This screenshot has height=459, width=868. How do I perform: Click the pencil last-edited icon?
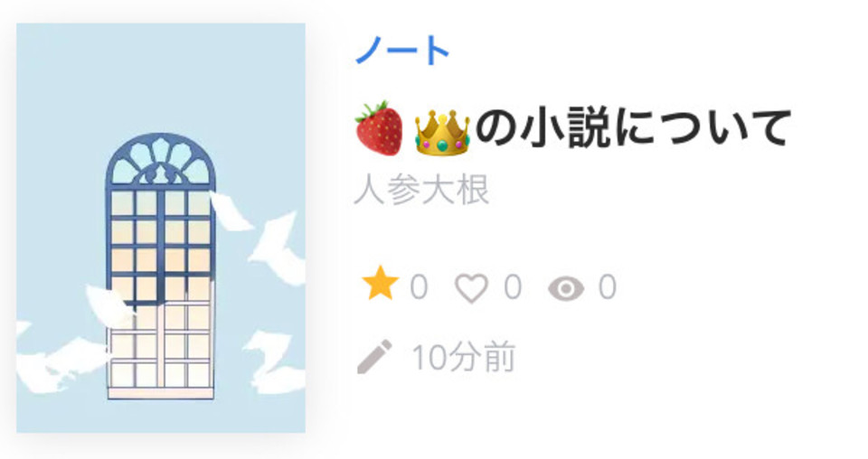tap(374, 357)
